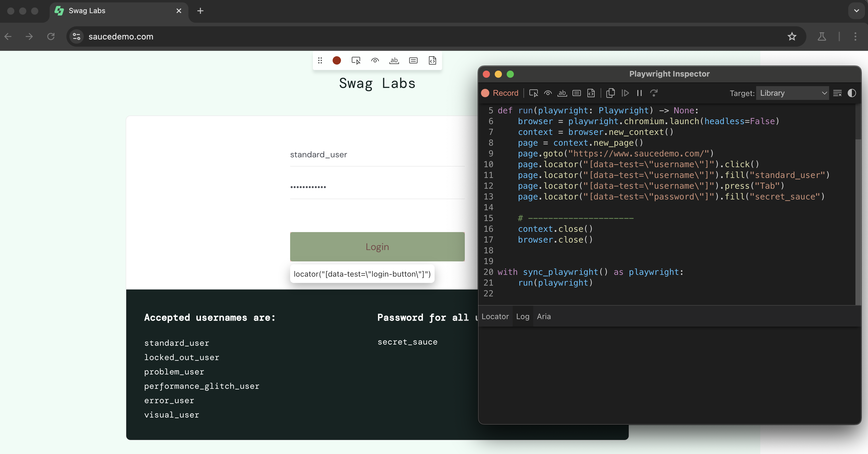
Task: Click Pick locator icon in Inspector toolbar
Action: point(533,93)
